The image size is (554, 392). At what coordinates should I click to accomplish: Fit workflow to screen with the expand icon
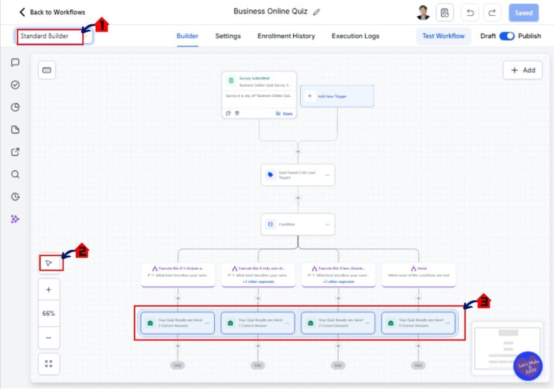(49, 364)
